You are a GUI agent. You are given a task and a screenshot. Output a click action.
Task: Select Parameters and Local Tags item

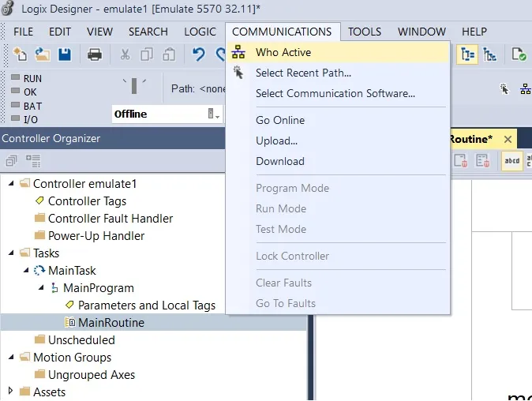pos(147,305)
